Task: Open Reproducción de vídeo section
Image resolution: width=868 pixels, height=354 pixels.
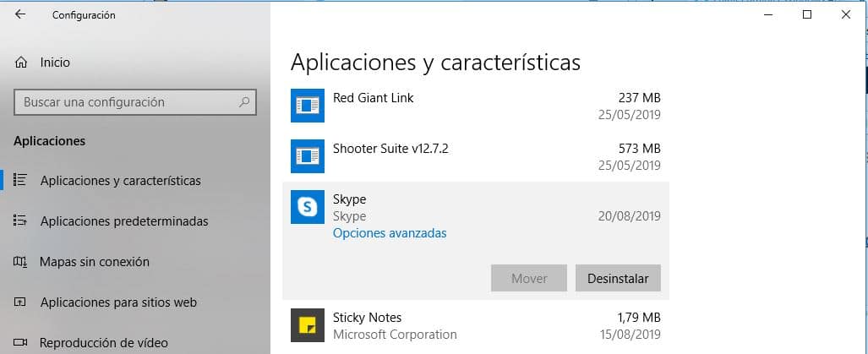Action: pos(103,343)
